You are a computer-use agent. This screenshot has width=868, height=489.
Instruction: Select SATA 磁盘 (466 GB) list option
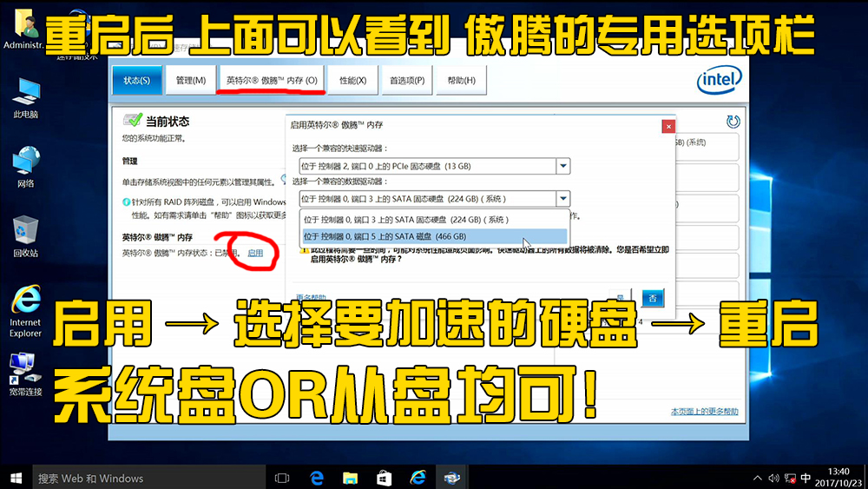435,236
